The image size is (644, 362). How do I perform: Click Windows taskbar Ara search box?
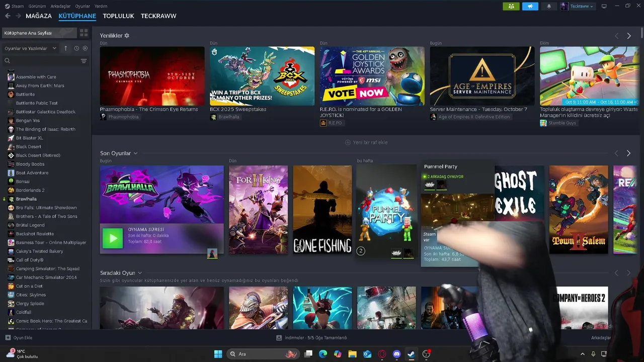click(263, 354)
